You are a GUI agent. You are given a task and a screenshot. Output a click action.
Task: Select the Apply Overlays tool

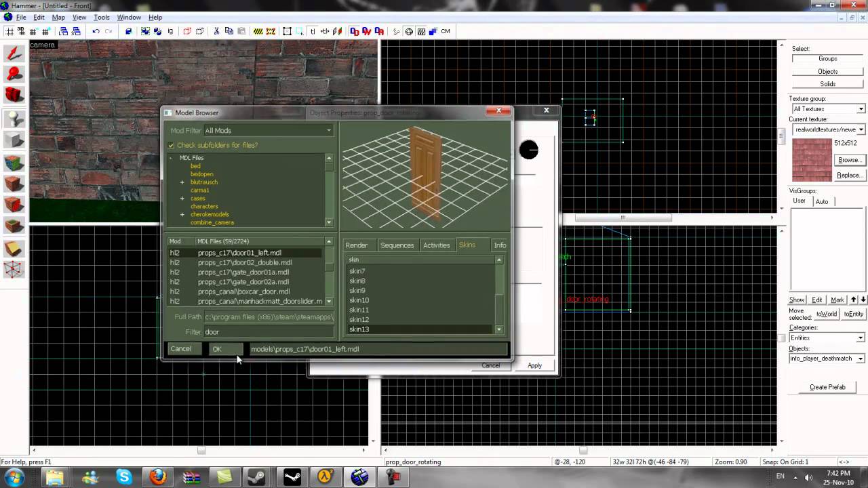[14, 226]
